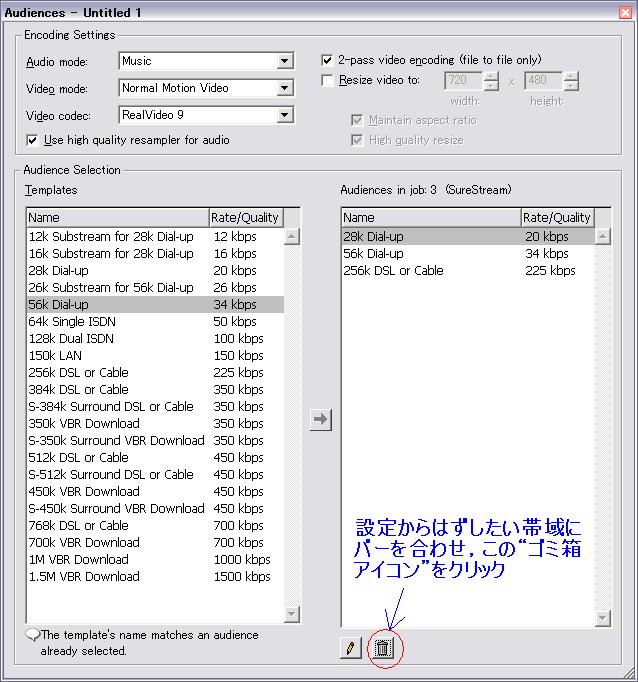Select 700k VBR Download template
Image resolution: width=638 pixels, height=682 pixels.
click(155, 542)
